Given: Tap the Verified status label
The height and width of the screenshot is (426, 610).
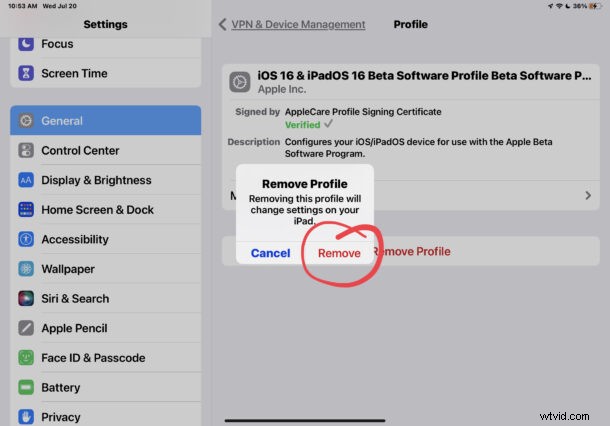Looking at the screenshot, I should tap(302, 124).
